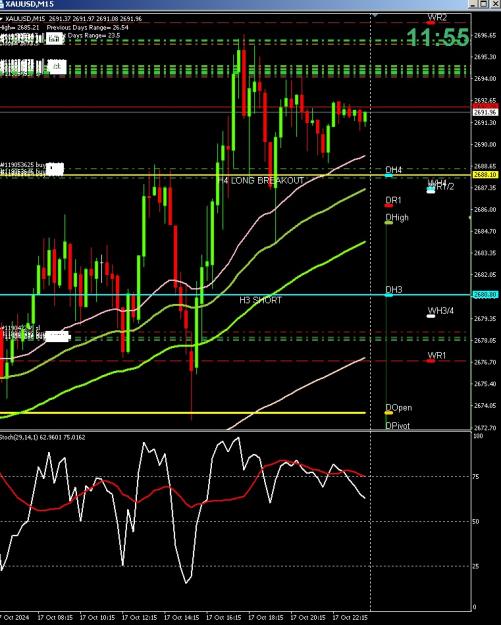Select the DOpen level label
Viewport: 501px width, 625px height.
[x=399, y=407]
